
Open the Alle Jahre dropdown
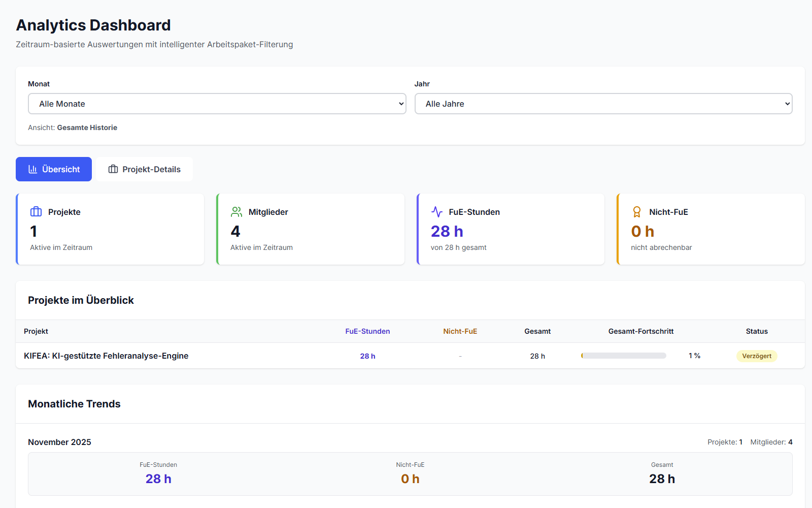603,104
